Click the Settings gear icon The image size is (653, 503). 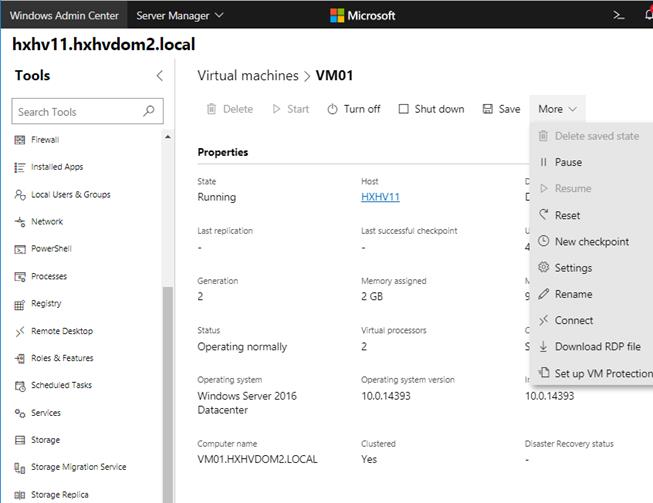[x=543, y=267]
